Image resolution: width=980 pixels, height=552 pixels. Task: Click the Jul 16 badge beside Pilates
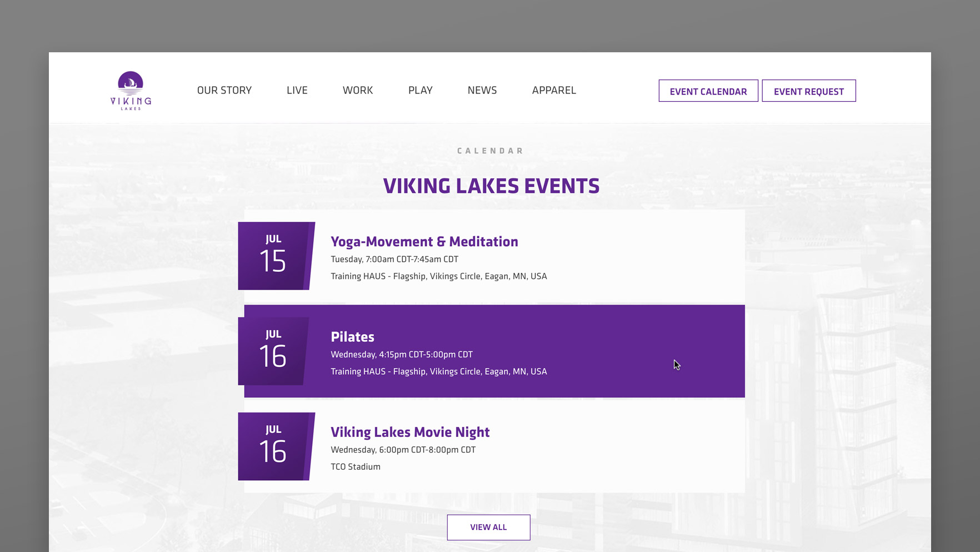(x=273, y=351)
